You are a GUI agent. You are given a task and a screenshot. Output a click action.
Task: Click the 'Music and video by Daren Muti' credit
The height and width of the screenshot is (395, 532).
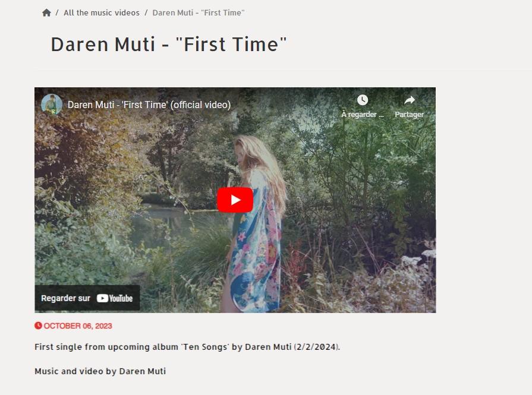pyautogui.click(x=100, y=371)
